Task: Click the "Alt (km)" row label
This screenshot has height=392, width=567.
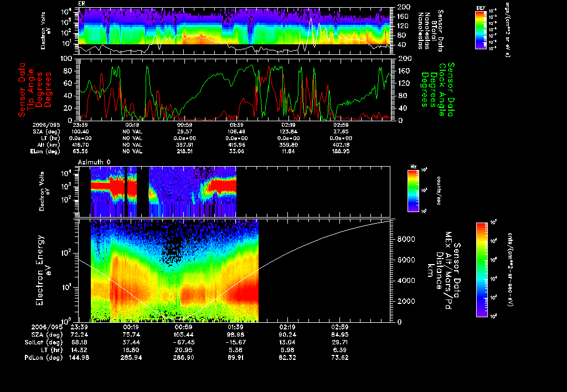Action: point(49,145)
